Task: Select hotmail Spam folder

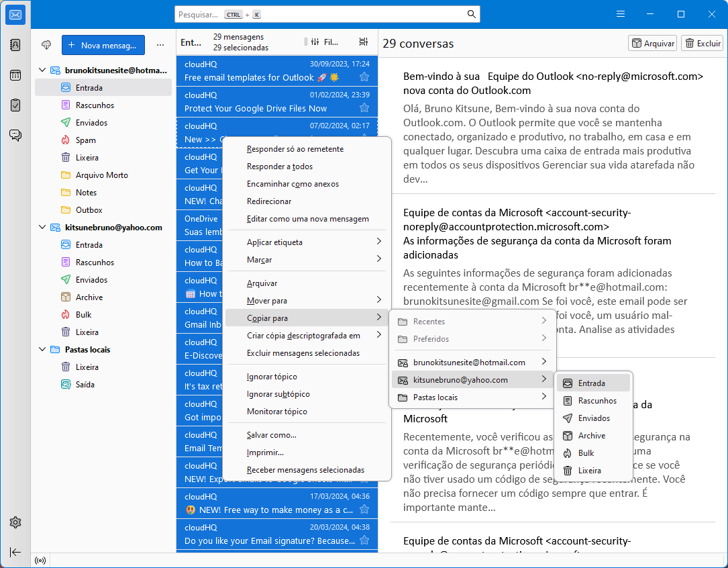Action: click(103, 140)
